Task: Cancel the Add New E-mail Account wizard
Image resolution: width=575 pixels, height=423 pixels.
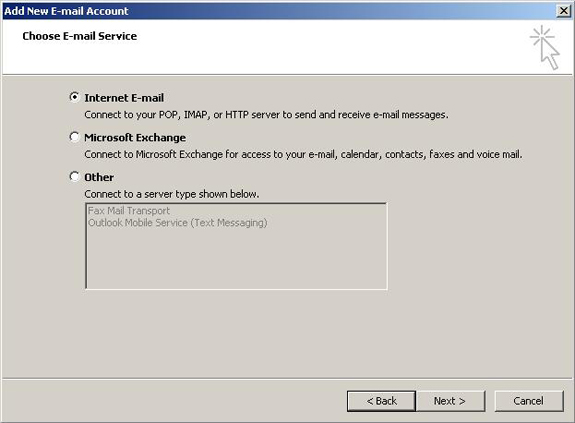Action: [529, 401]
